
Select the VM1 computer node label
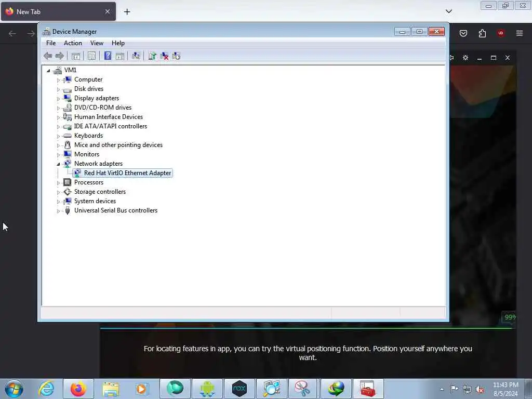(70, 70)
